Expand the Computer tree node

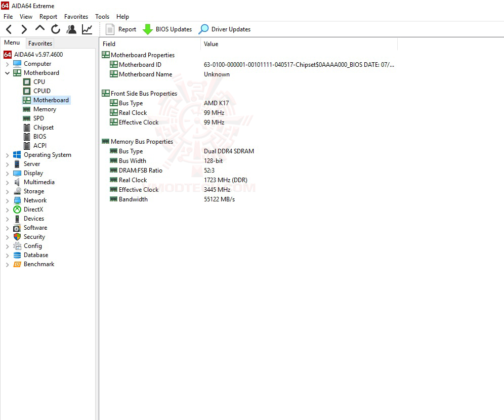pos(8,64)
